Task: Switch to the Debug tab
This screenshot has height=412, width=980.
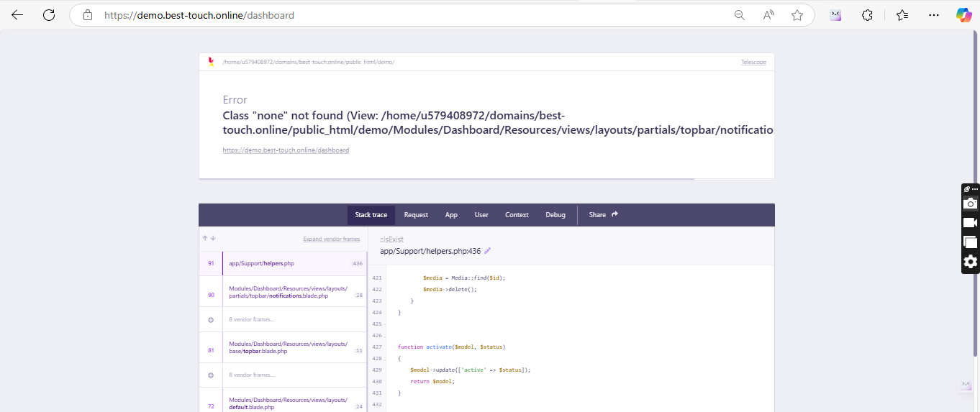Action: click(555, 215)
